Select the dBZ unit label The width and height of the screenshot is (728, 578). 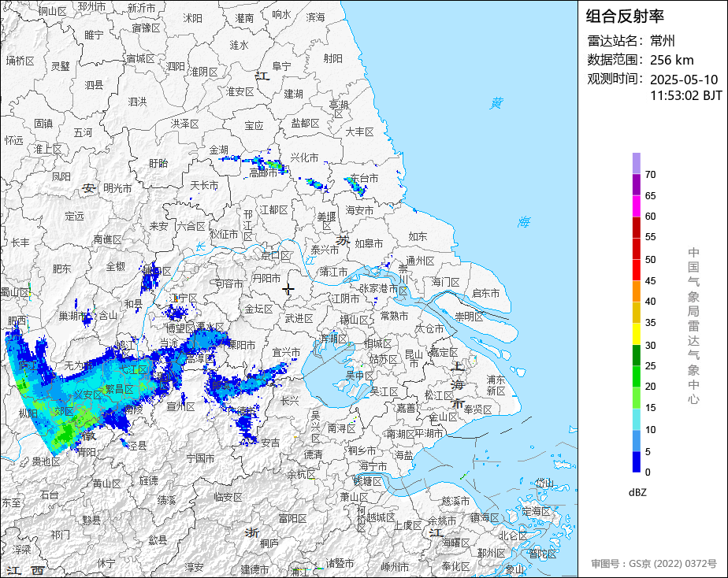tap(637, 493)
